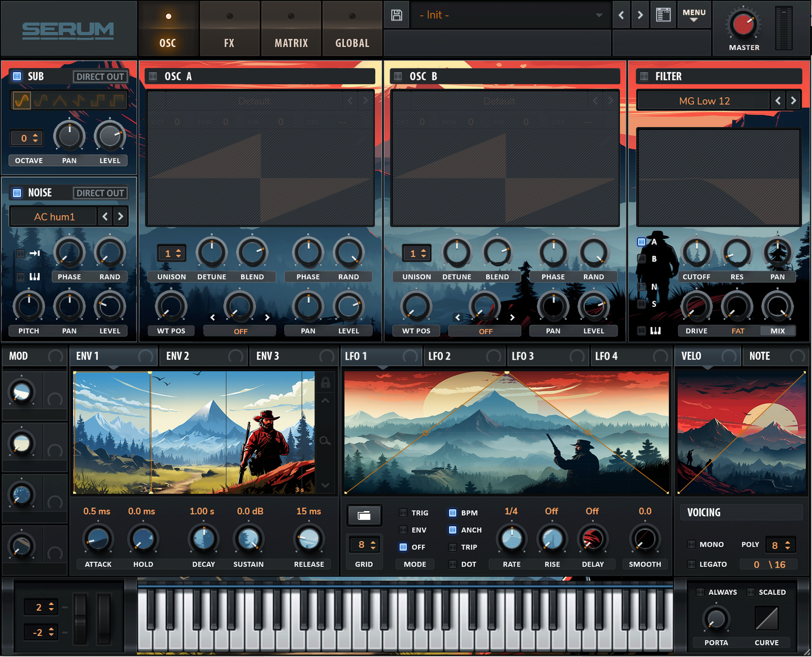Viewport: 812px width, 657px height.
Task: Switch to the GLOBAL tab
Action: (x=352, y=29)
